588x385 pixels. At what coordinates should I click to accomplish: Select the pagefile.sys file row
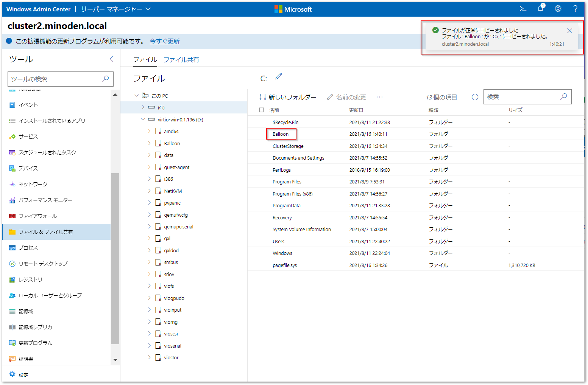(416, 265)
